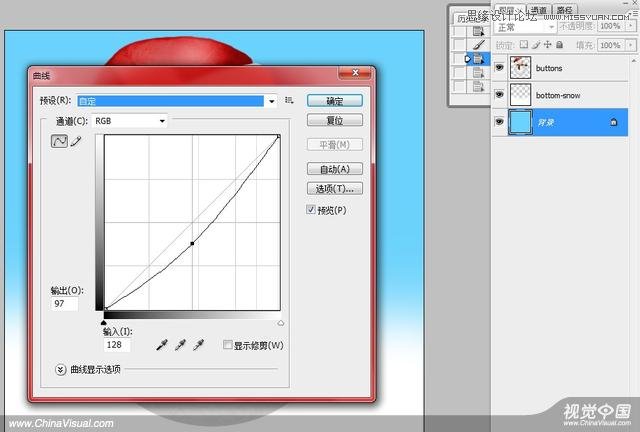This screenshot has height=432, width=640.
Task: Toggle 预览(P) preview checkbox
Action: [x=311, y=209]
